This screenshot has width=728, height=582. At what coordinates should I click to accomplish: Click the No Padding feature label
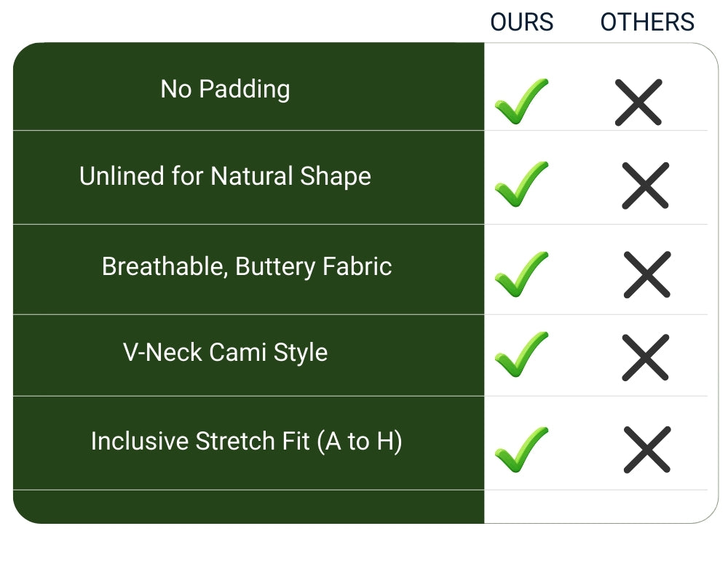[225, 89]
